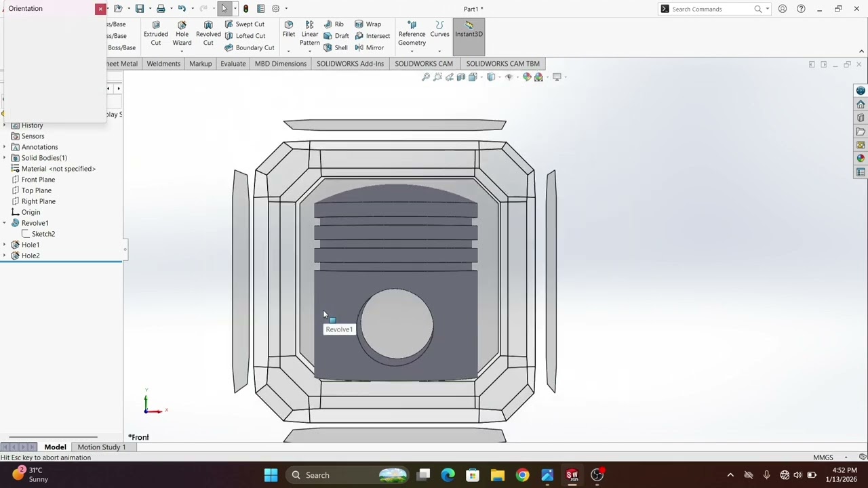
Task: Click the Search Commands field
Action: point(712,9)
